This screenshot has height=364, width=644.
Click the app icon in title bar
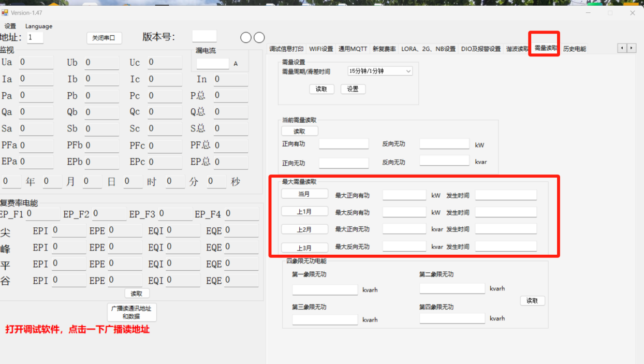(5, 13)
